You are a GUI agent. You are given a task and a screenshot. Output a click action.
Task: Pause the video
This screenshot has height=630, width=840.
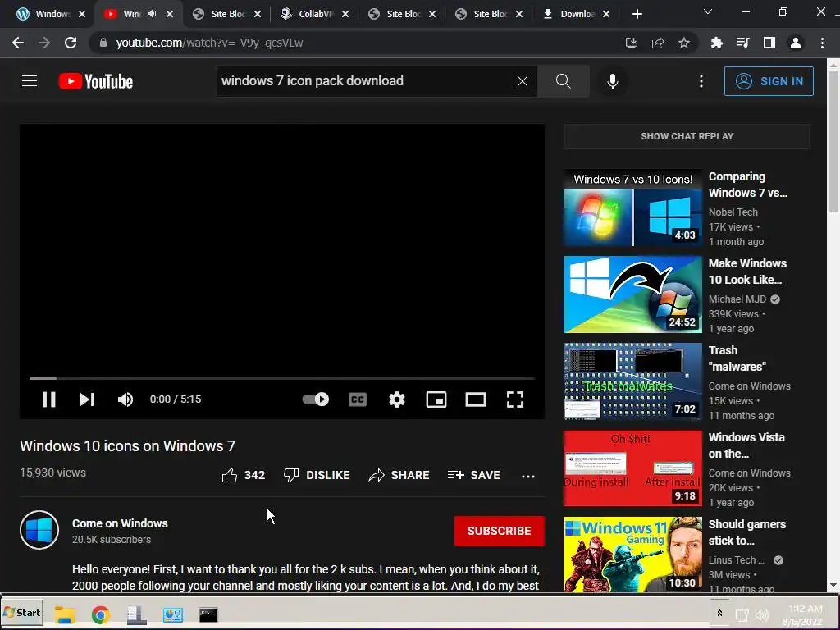coord(48,399)
